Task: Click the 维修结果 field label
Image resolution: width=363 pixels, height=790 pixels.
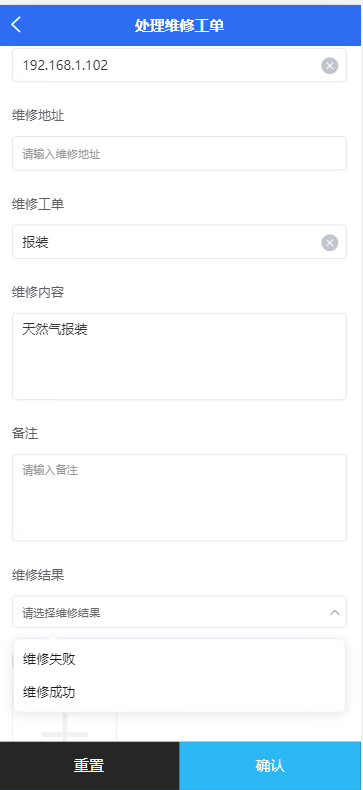Action: [x=38, y=575]
